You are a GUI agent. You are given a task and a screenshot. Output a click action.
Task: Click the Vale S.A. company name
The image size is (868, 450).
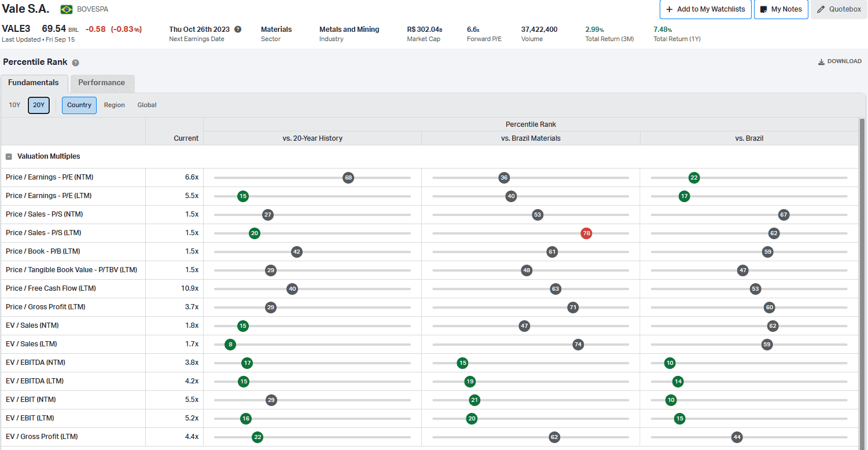(x=25, y=9)
